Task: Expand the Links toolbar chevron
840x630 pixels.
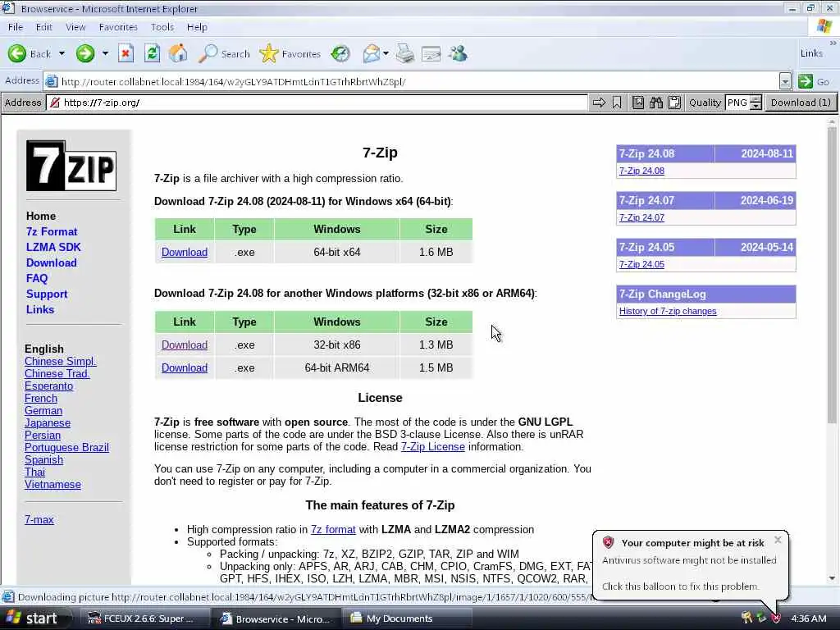Action: (x=833, y=43)
